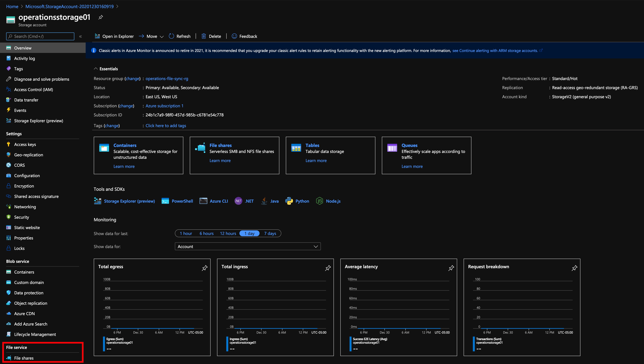Click the info icon in the alert banner
This screenshot has width=644, height=364.
(x=94, y=50)
